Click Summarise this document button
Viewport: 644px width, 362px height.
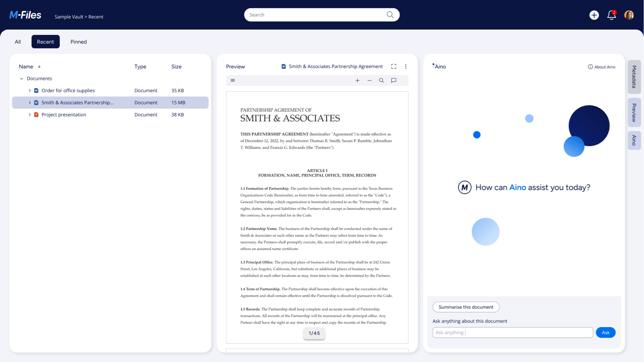click(x=466, y=307)
